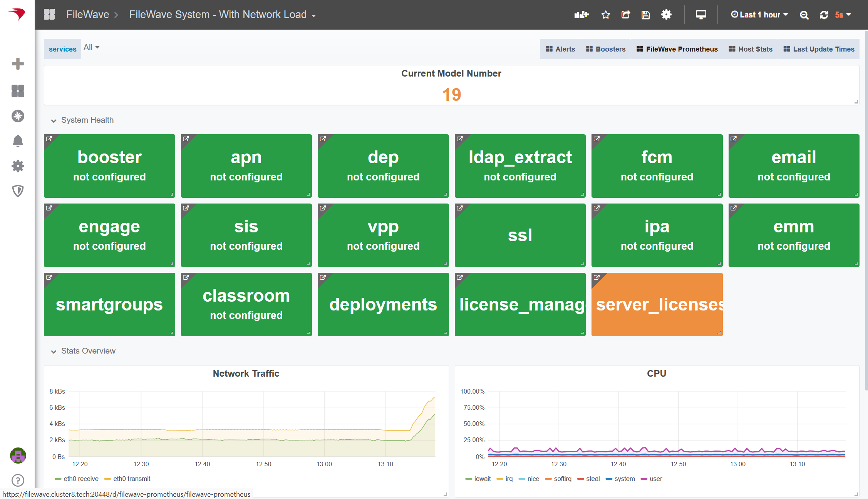Save the dashboard with disk icon
Image resolution: width=868 pixels, height=499 pixels.
[646, 15]
